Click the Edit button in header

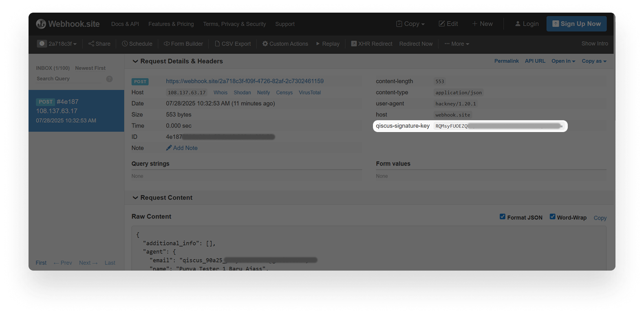[448, 24]
